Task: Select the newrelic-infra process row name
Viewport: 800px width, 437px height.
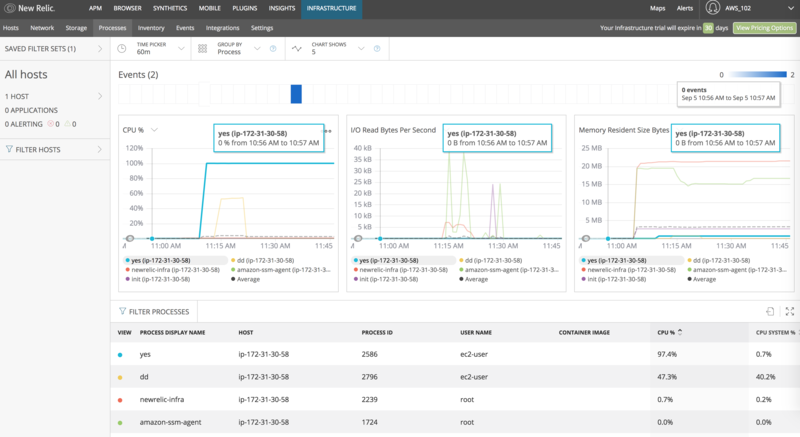Action: point(162,399)
